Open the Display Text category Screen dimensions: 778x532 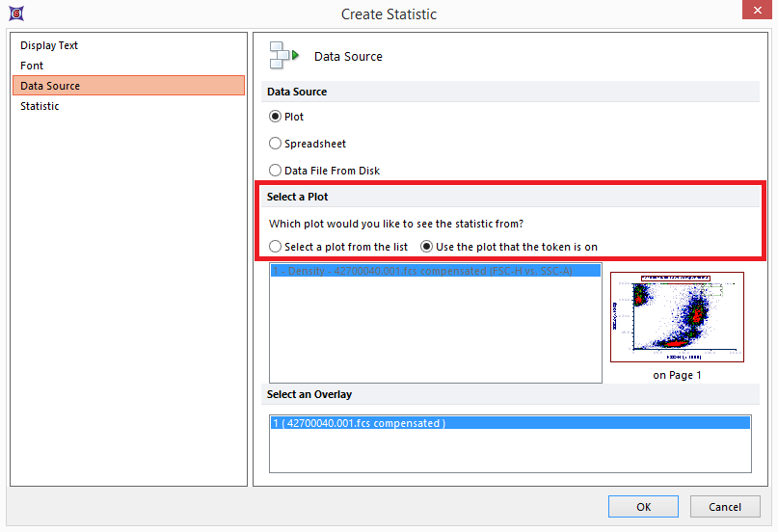tap(49, 45)
